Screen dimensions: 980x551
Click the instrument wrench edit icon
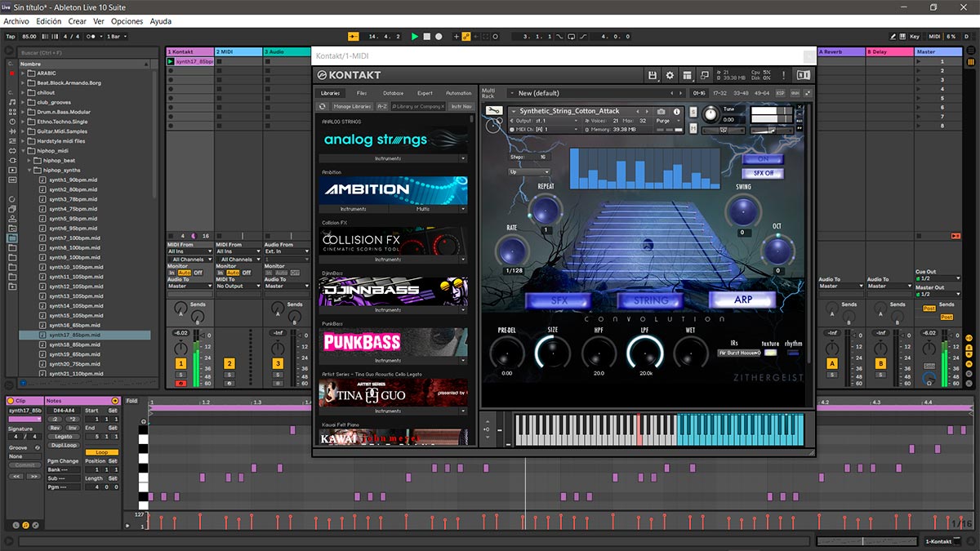[x=492, y=110]
